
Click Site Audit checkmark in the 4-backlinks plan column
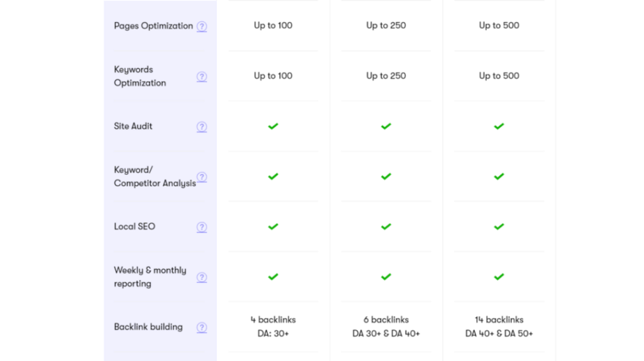coord(273,126)
